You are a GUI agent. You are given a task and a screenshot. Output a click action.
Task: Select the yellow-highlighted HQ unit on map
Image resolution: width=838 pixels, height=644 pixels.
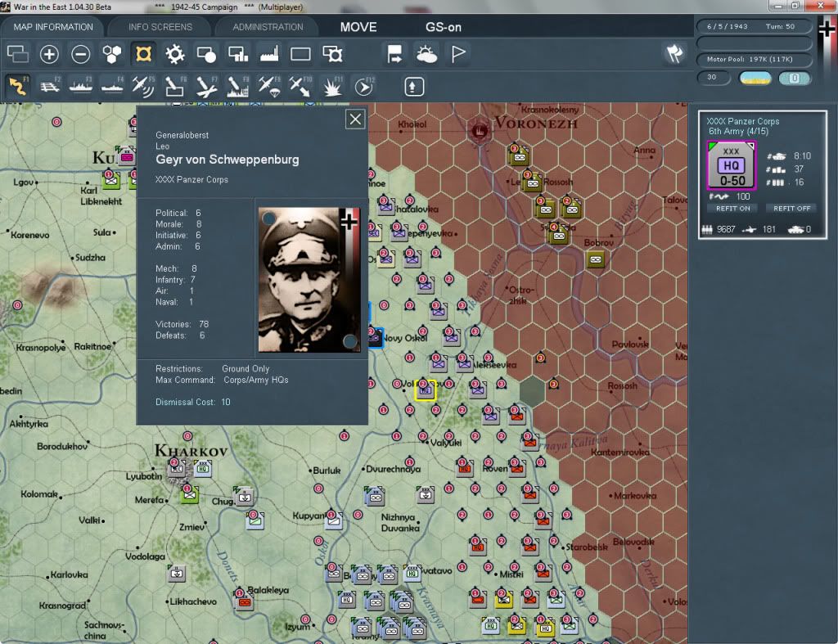pos(425,390)
